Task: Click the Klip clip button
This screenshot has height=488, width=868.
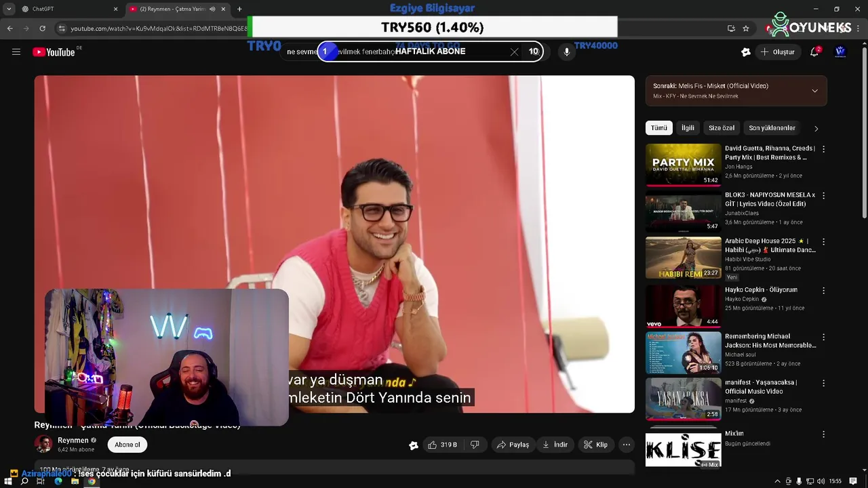Action: (x=596, y=445)
